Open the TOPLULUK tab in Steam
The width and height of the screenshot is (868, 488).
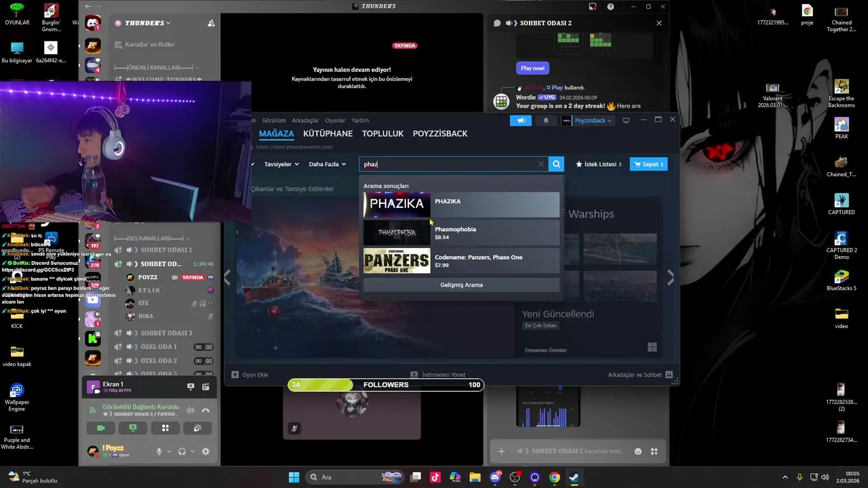(383, 134)
